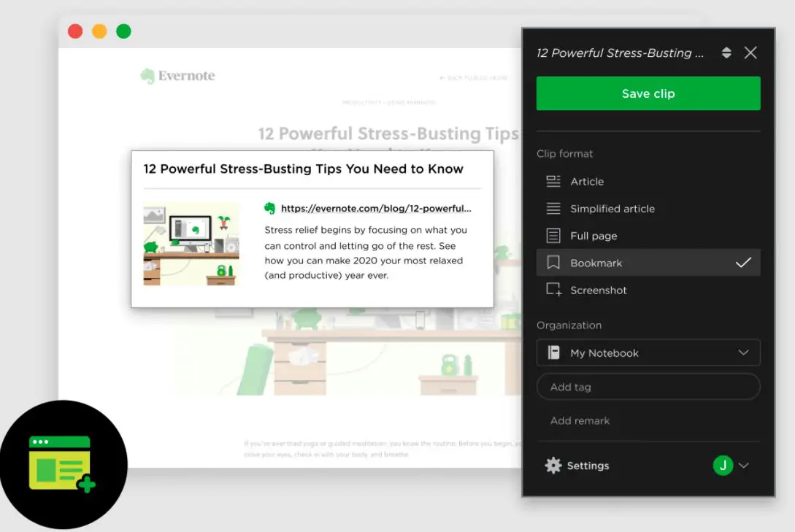Click the green maximize window button
The height and width of the screenshot is (532, 795).
[123, 31]
